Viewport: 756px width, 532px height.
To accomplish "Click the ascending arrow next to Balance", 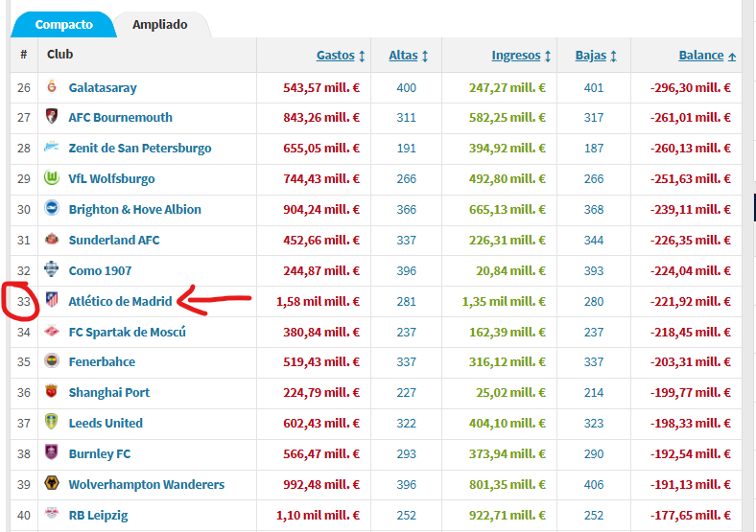I will (732, 57).
